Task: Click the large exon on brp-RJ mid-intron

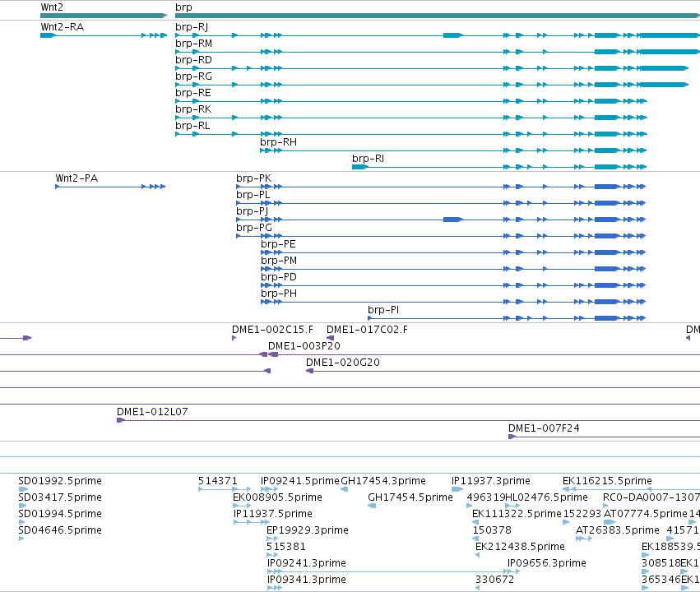Action: pos(452,35)
